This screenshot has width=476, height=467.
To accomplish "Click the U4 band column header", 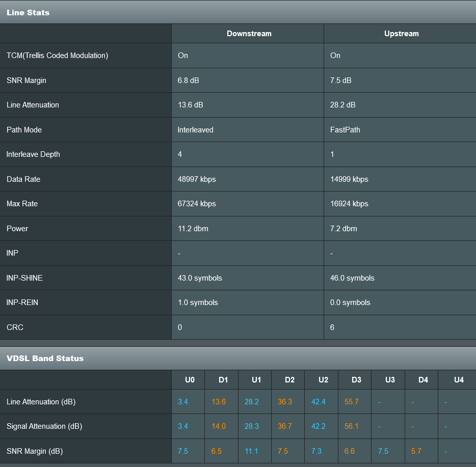I will tap(458, 380).
